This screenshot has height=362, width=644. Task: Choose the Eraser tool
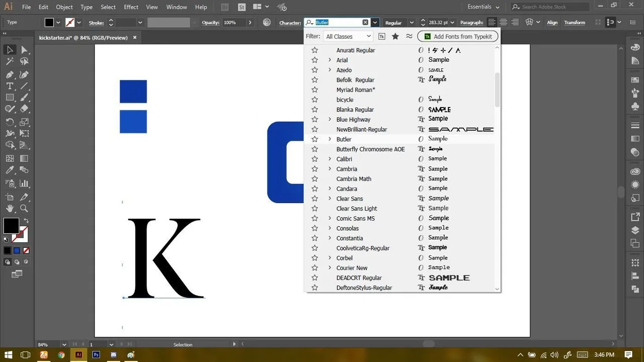coord(24,109)
